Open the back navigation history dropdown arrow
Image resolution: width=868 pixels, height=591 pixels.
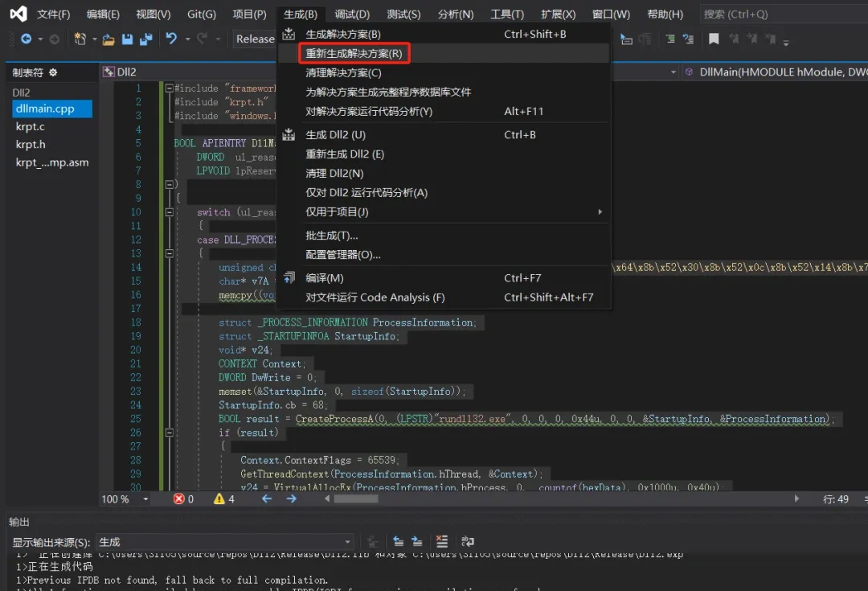click(x=40, y=39)
